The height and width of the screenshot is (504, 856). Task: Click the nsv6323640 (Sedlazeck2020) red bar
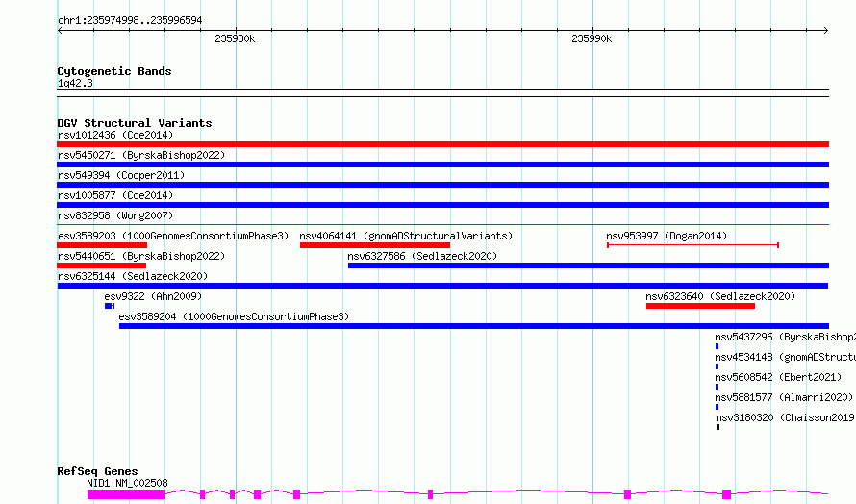click(700, 306)
